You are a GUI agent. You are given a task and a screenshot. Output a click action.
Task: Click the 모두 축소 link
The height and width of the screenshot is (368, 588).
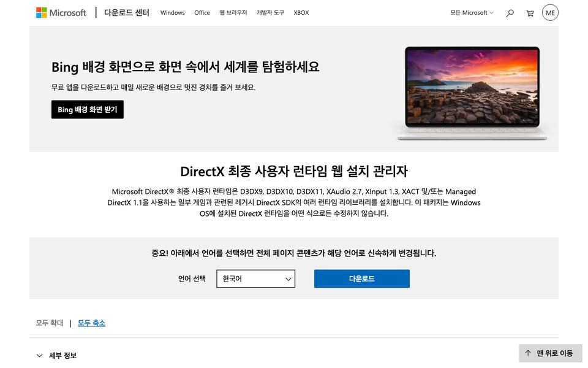[91, 323]
